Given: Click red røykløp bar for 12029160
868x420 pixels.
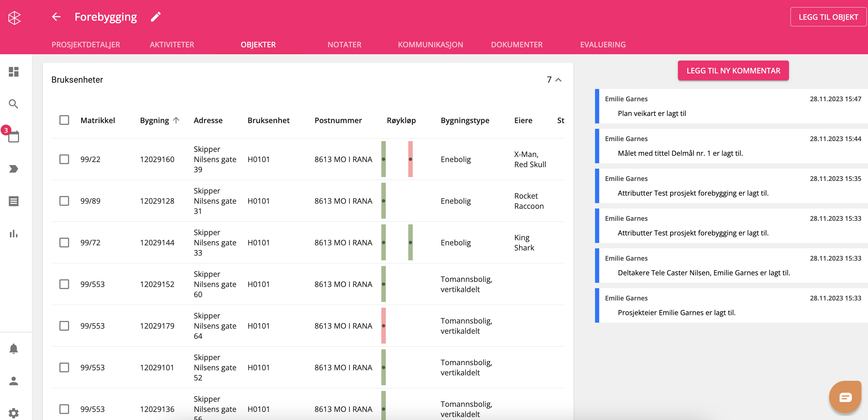Looking at the screenshot, I should pos(410,159).
